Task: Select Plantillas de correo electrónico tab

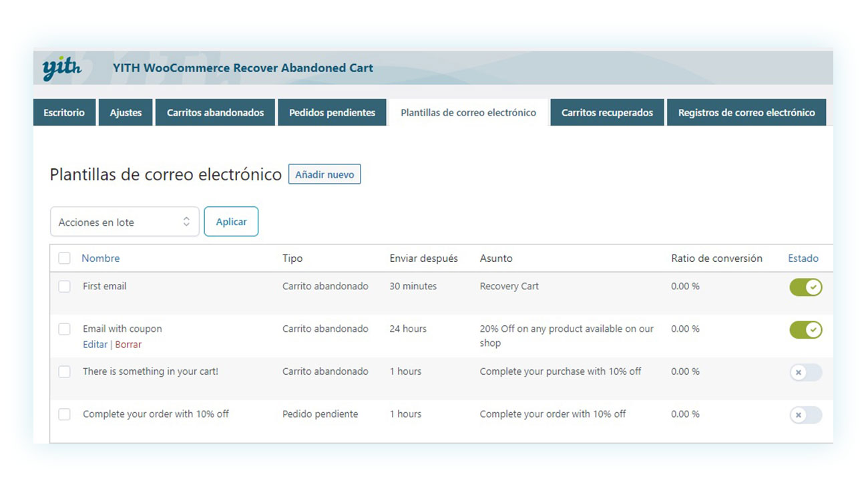Action: coord(468,112)
